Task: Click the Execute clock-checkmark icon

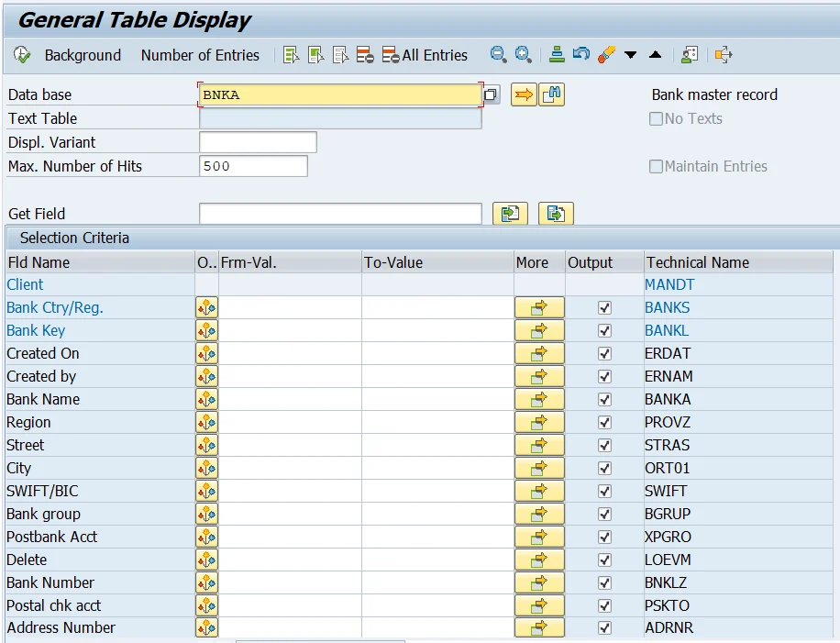Action: pyautogui.click(x=22, y=55)
